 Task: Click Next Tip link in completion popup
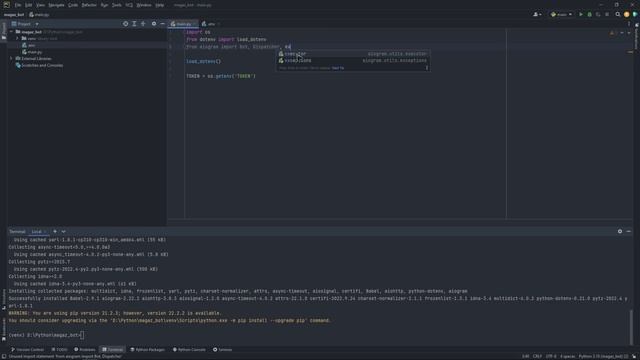338,68
